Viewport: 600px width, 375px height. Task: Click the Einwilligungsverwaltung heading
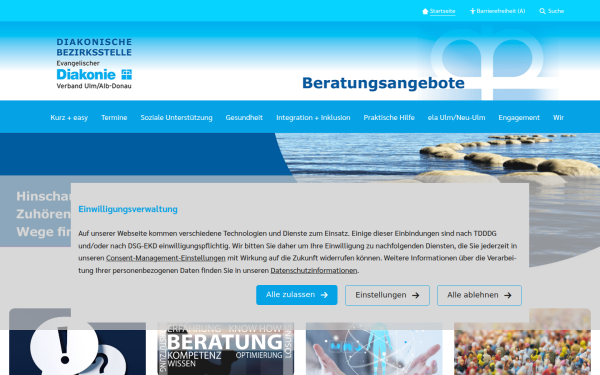pos(128,209)
